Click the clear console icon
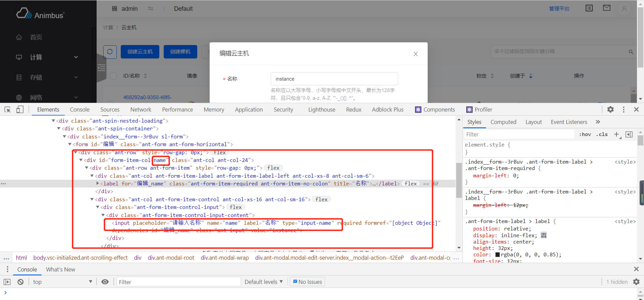The width and height of the screenshot is (644, 300). pos(20,282)
